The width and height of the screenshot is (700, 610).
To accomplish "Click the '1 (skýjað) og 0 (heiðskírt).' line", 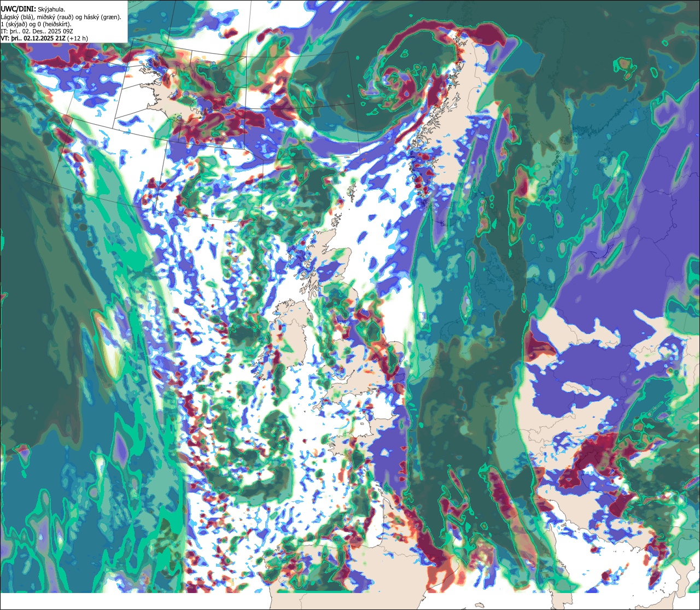I will (36, 24).
